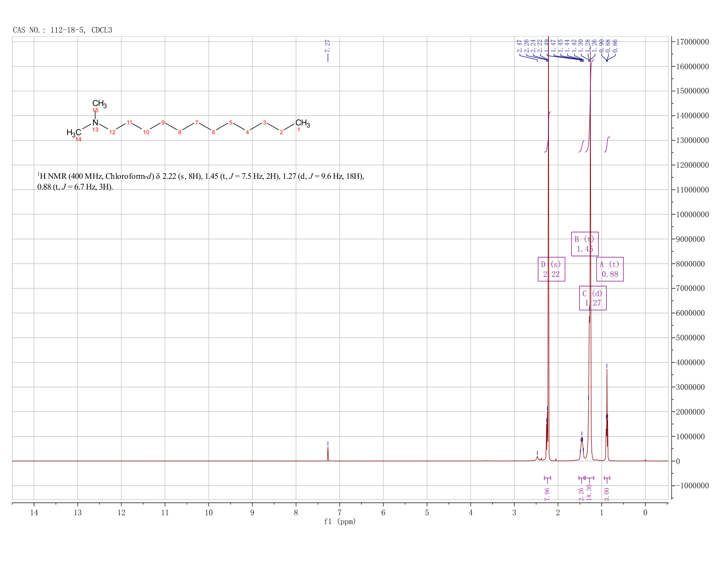Viewport: 728px width, 563px height.
Task: Click the A (t) 0.88 multiplet box
Action: point(610,269)
